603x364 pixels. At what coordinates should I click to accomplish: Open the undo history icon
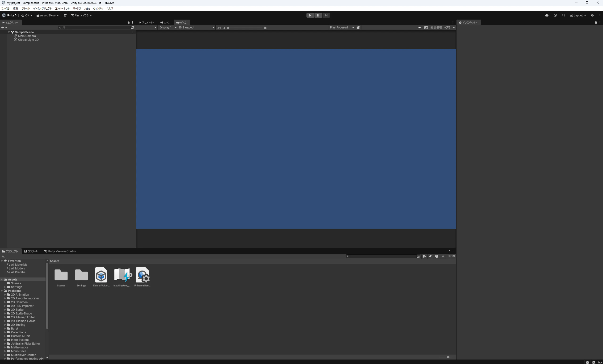point(555,15)
